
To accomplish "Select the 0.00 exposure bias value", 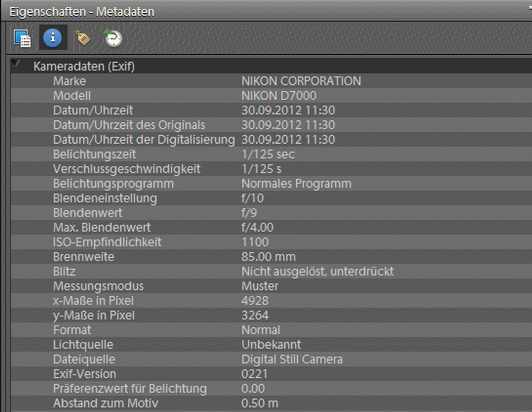I will pyautogui.click(x=253, y=389).
